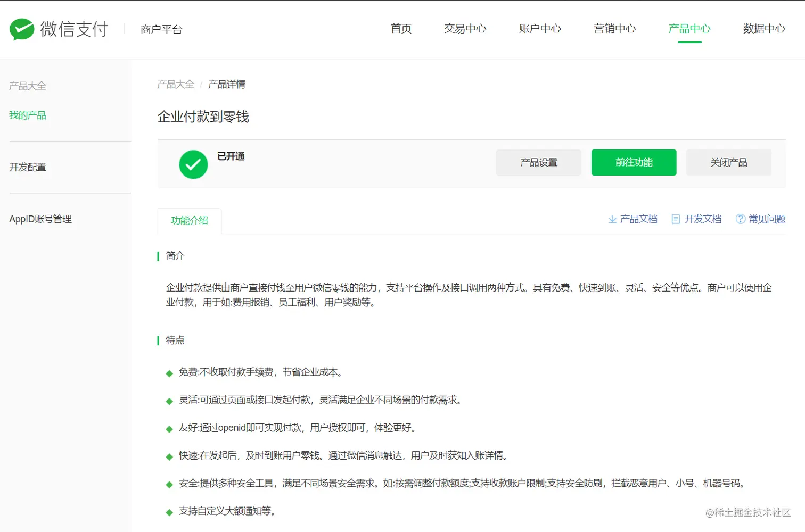Select 我的产品 in the left sidebar

point(28,115)
